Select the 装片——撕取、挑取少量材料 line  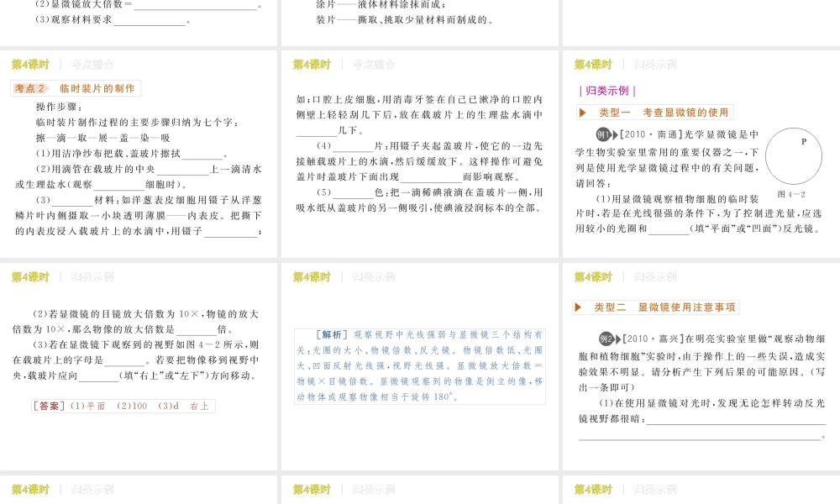[x=405, y=20]
